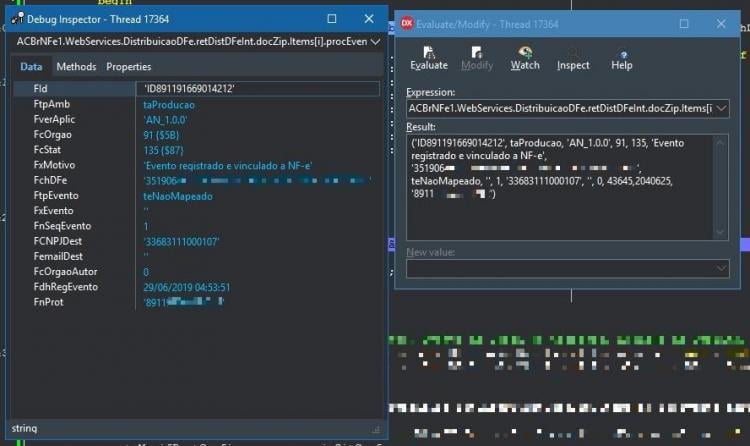The height and width of the screenshot is (446, 750).
Task: Select the FdhRegEvento field row
Action: click(197, 287)
